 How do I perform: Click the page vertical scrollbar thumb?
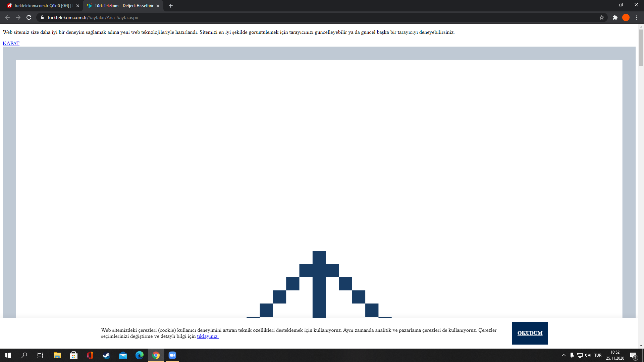click(x=641, y=47)
